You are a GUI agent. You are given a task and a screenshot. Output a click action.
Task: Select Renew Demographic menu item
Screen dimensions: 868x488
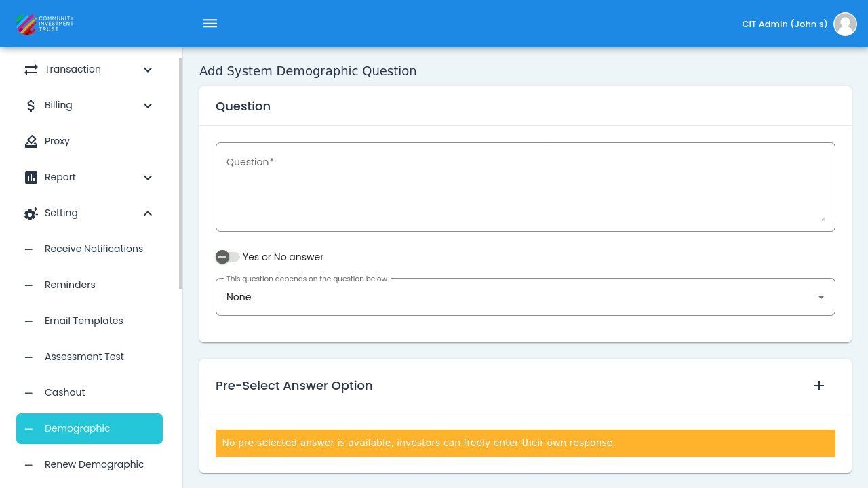click(x=94, y=464)
